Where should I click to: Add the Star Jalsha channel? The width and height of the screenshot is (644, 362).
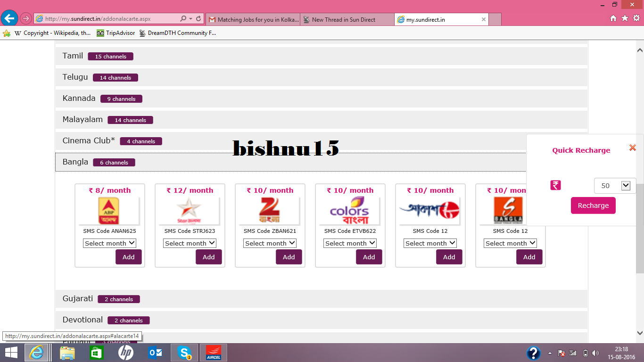(209, 257)
